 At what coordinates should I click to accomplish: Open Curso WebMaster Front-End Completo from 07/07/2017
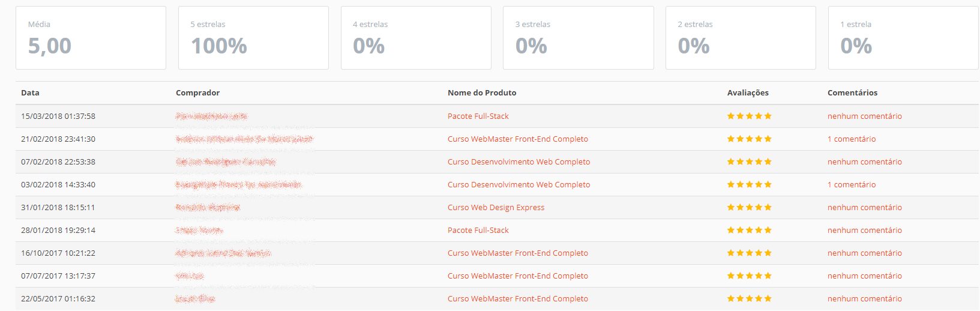coord(517,276)
